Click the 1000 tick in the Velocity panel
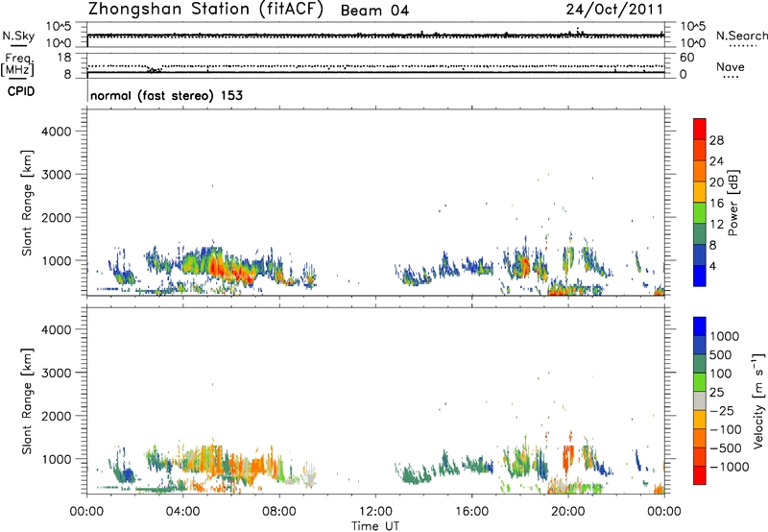 [x=56, y=459]
